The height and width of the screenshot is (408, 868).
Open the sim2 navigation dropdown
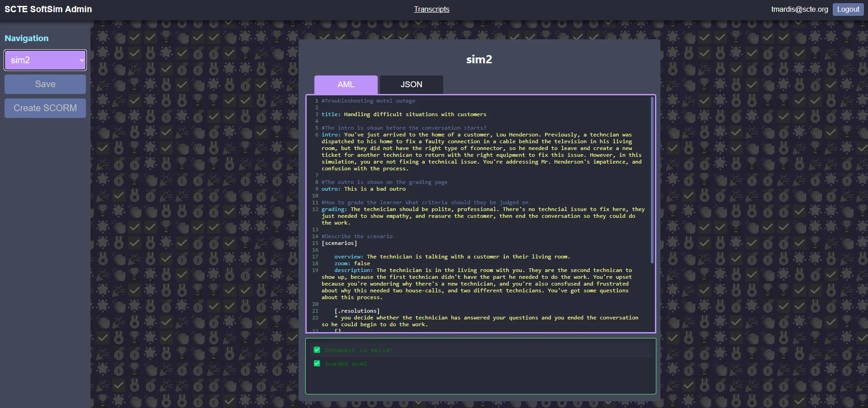[x=45, y=60]
